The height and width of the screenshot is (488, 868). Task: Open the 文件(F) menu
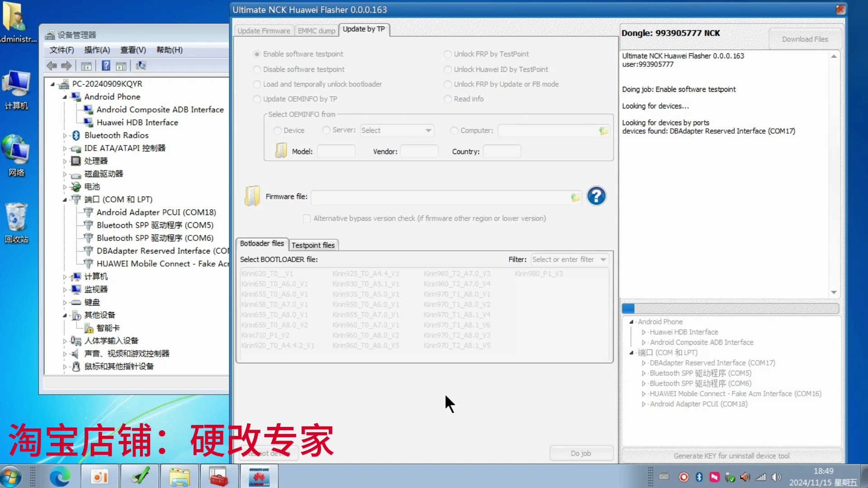(x=61, y=50)
